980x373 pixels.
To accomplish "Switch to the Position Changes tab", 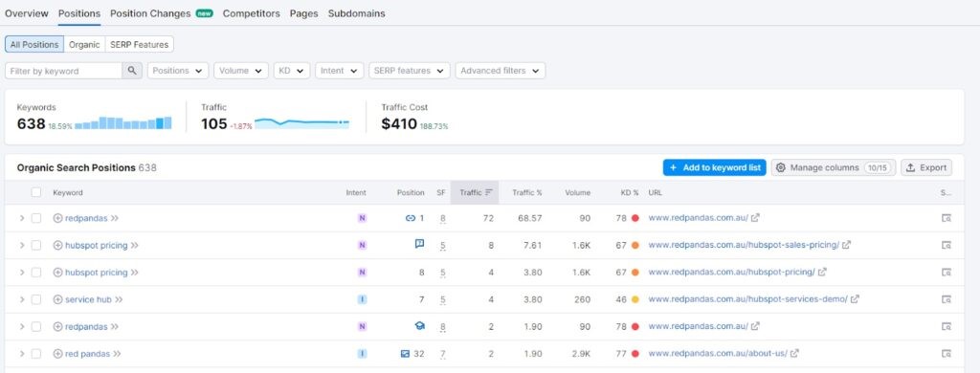I will click(x=150, y=13).
